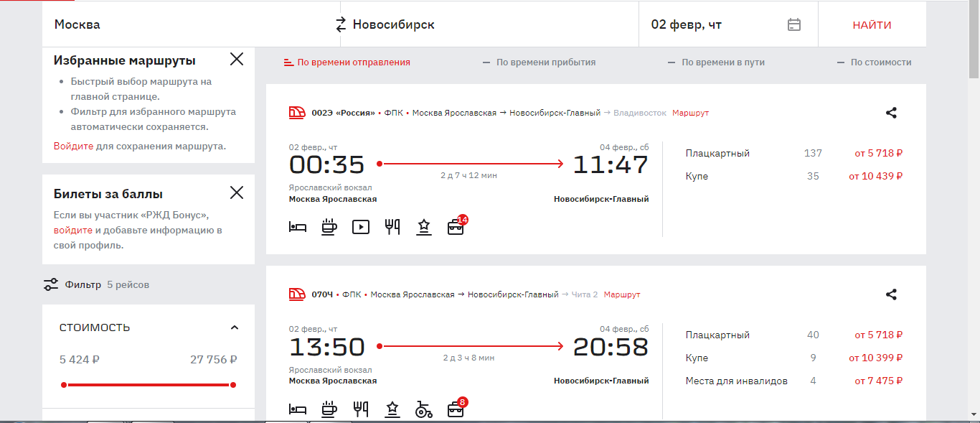Collapse the СТОИМОСТЬ filter section
This screenshot has width=980, height=423.
(x=234, y=327)
